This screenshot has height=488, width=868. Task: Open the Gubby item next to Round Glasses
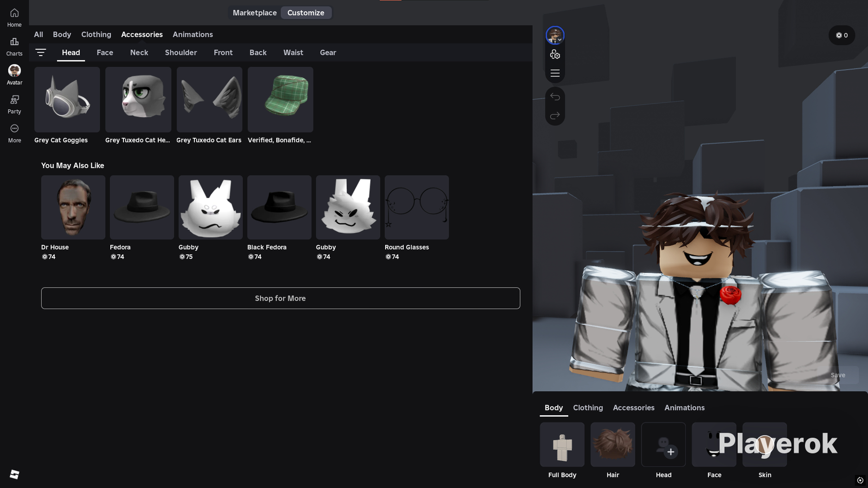348,207
